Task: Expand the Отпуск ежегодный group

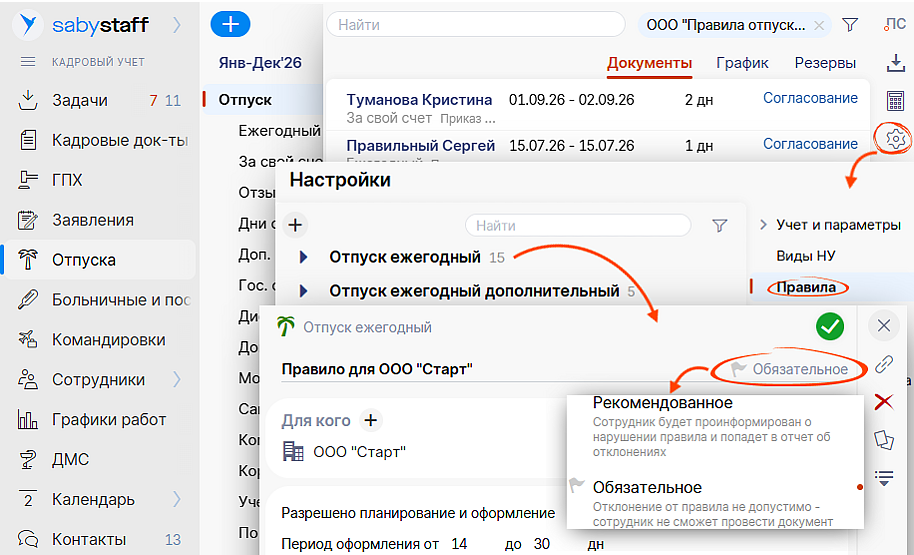Action: (303, 257)
